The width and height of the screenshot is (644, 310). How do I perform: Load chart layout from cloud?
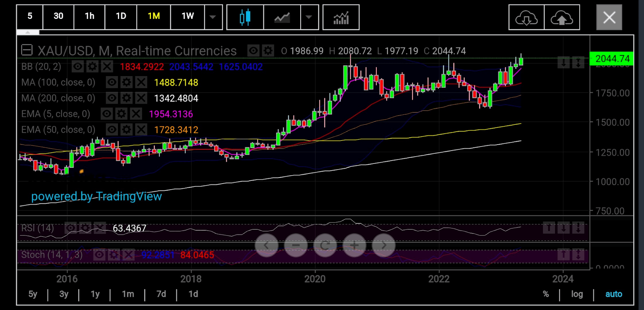[526, 17]
